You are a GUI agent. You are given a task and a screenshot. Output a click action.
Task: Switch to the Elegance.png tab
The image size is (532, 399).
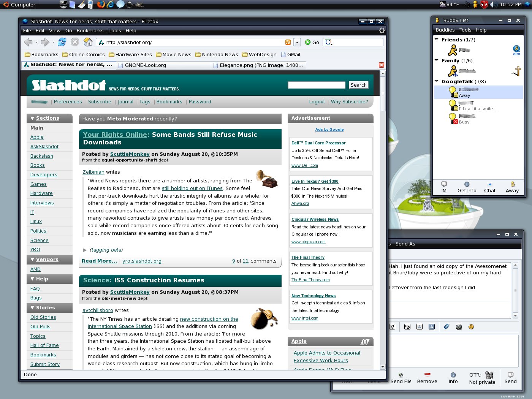[258, 65]
